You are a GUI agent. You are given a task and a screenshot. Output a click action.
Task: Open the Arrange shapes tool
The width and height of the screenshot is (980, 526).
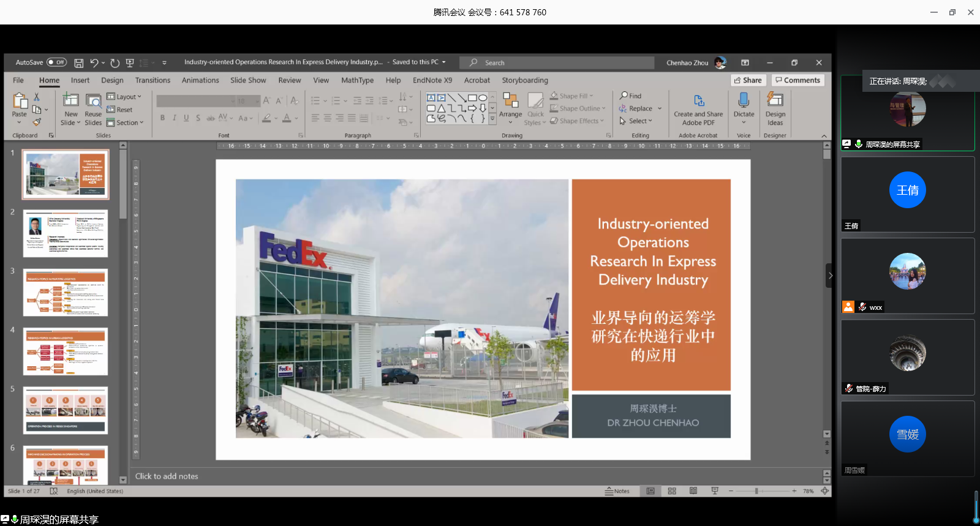point(510,105)
